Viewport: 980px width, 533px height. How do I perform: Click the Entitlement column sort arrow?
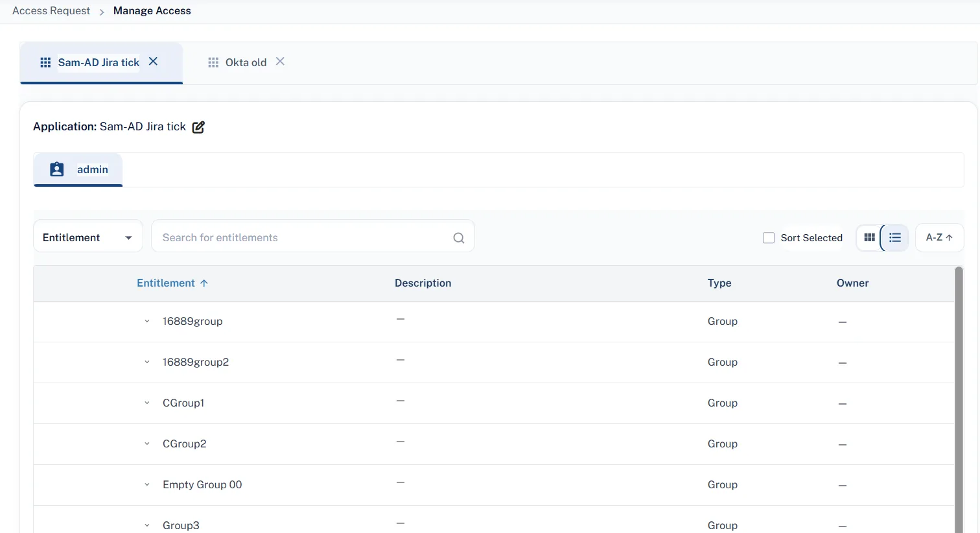pyautogui.click(x=204, y=283)
